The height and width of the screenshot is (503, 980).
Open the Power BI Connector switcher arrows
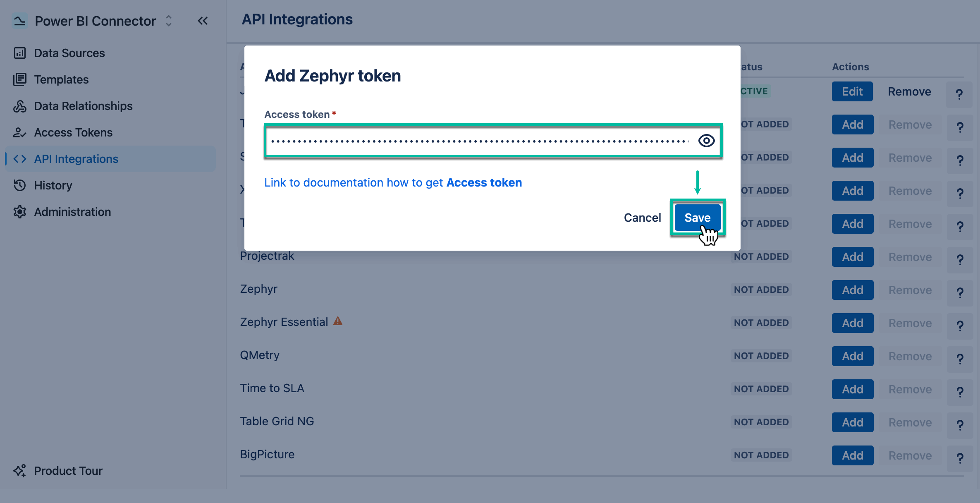(168, 21)
